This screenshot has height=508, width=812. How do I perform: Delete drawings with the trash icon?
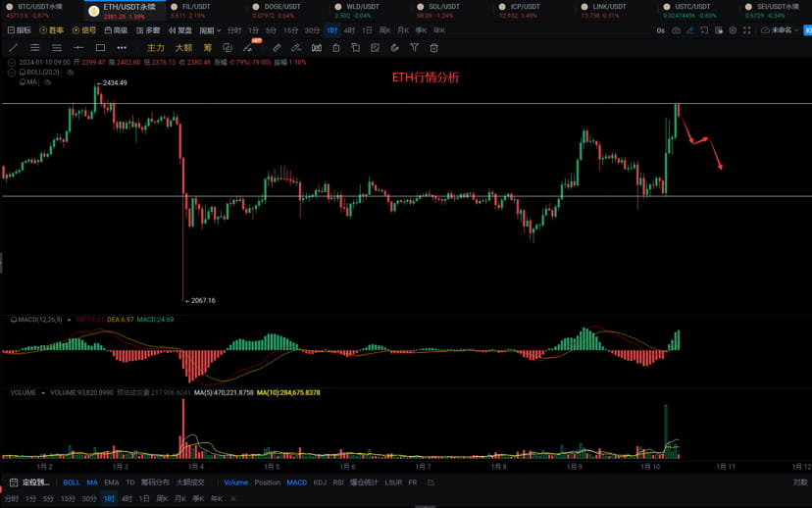[x=434, y=48]
